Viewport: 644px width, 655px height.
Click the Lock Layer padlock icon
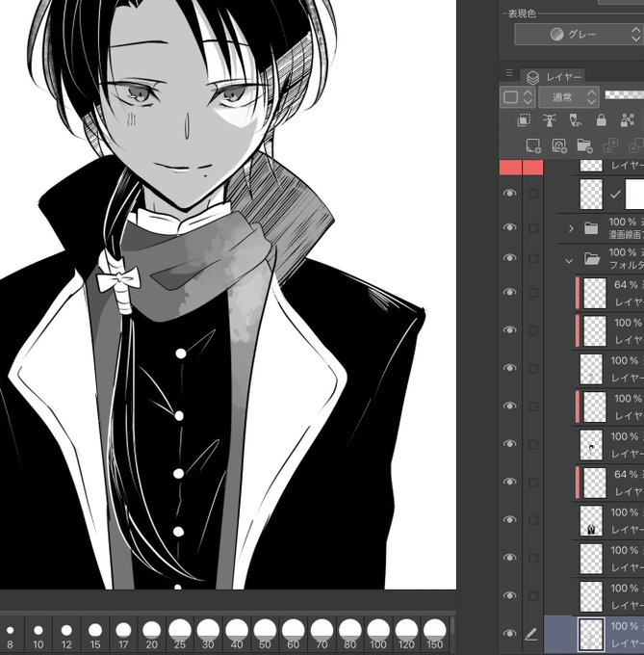tap(601, 120)
